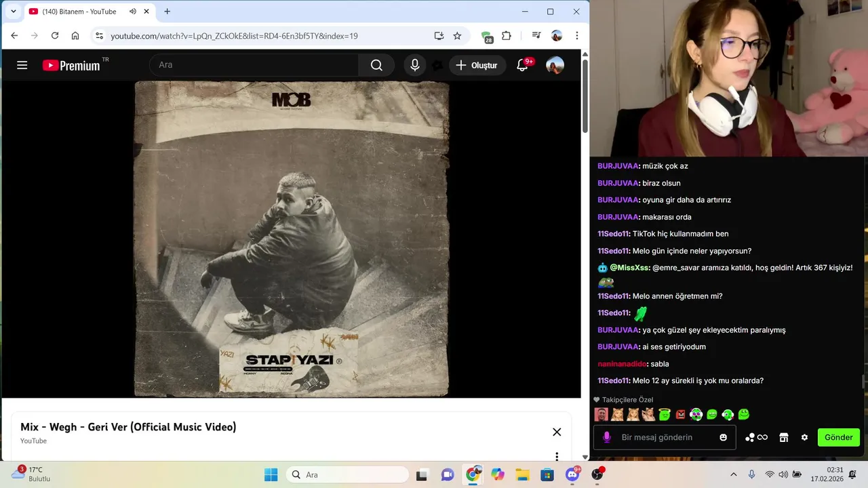Screen dimensions: 868x488
Task: View site information icon in address bar
Action: pos(99,36)
